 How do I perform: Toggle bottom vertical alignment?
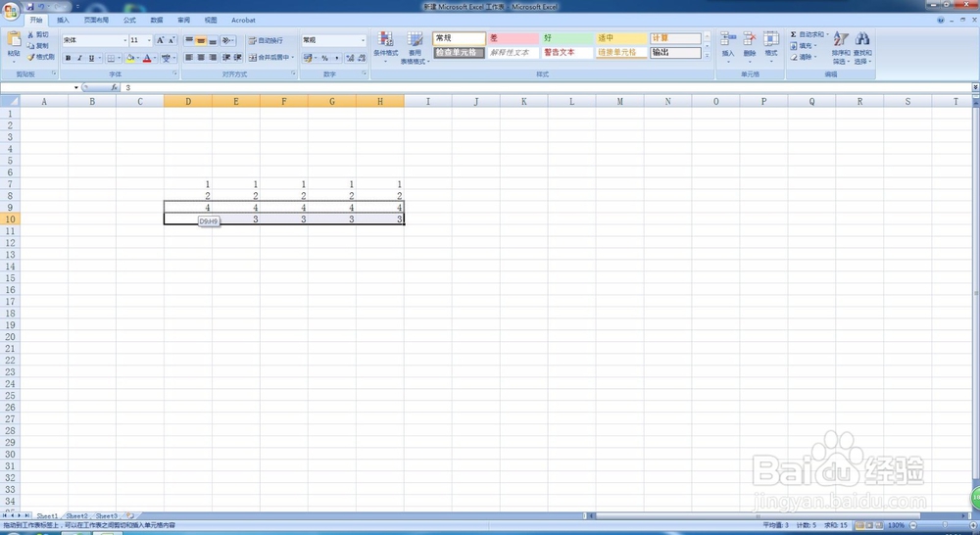[213, 40]
